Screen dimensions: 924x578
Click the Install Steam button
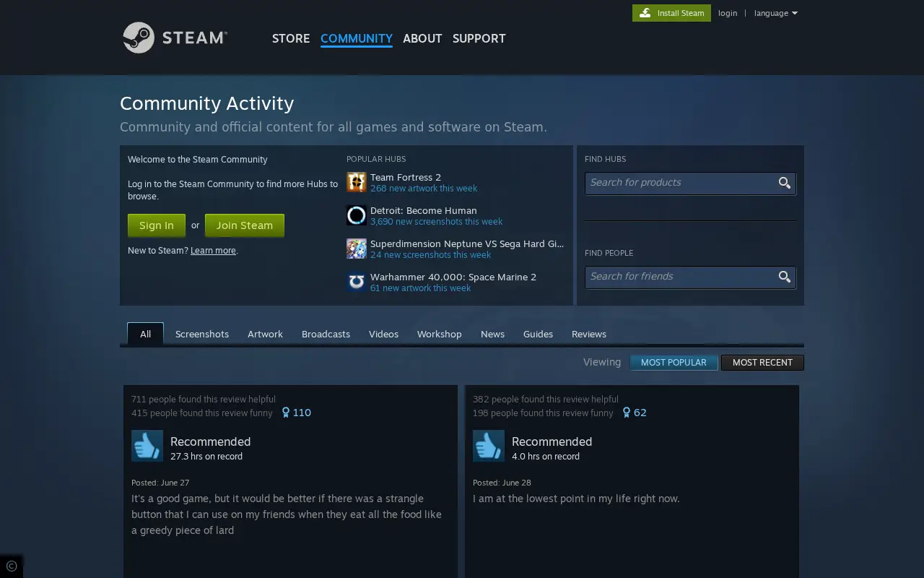pos(671,13)
